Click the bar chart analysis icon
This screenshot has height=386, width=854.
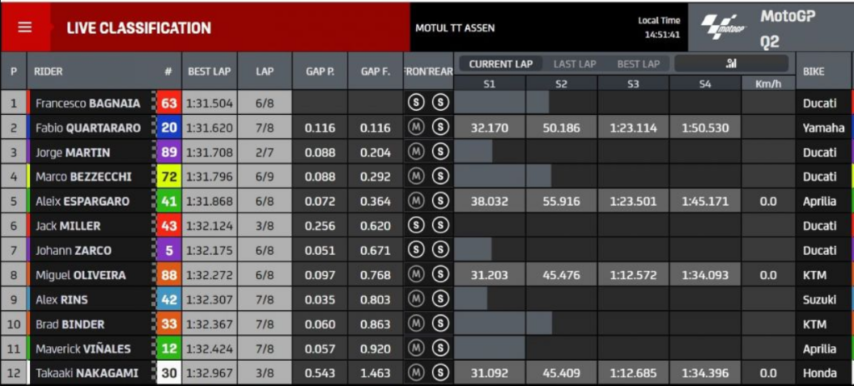pos(731,64)
